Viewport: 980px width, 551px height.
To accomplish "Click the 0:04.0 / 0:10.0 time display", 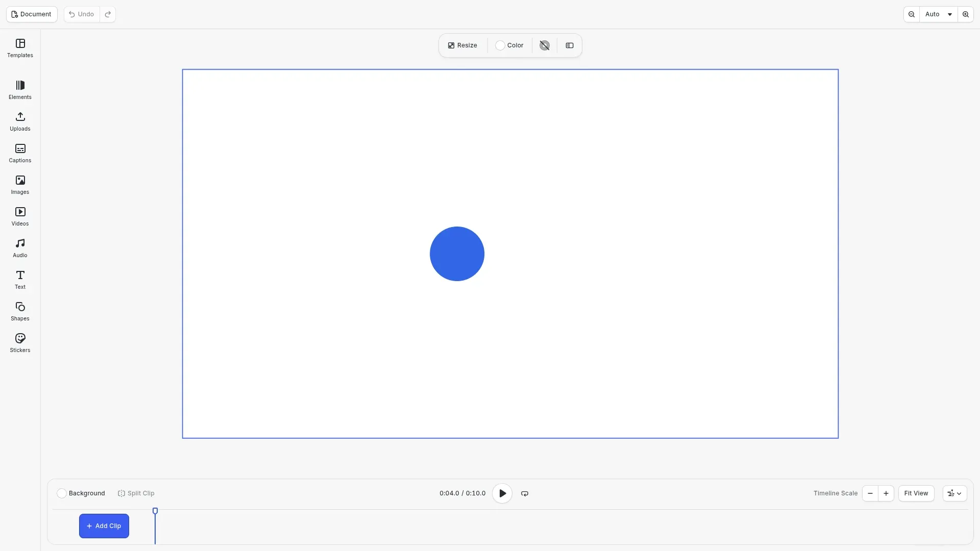I will click(462, 493).
